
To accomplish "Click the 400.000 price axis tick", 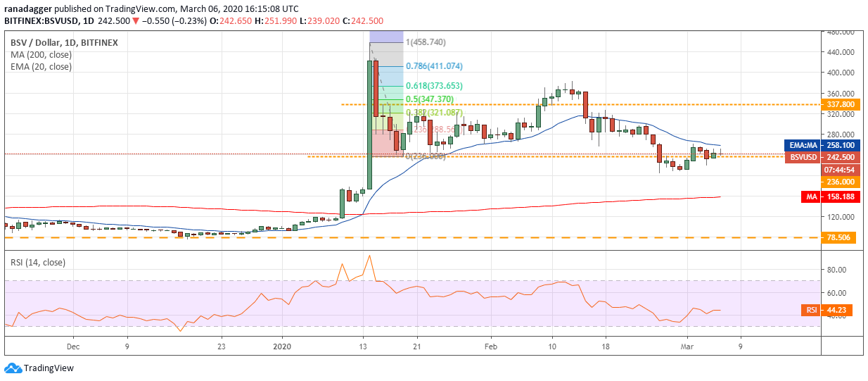I will click(840, 73).
